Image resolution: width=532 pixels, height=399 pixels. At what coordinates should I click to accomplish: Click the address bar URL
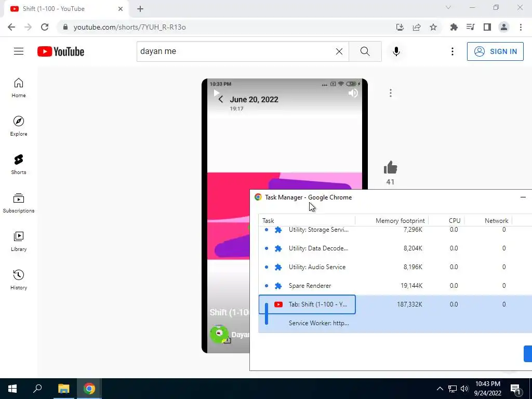click(x=129, y=27)
